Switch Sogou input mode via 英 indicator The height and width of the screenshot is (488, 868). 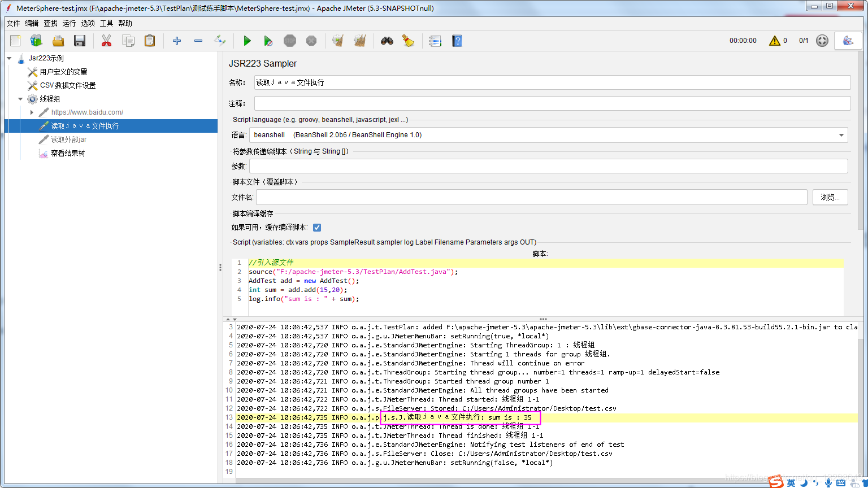point(791,482)
